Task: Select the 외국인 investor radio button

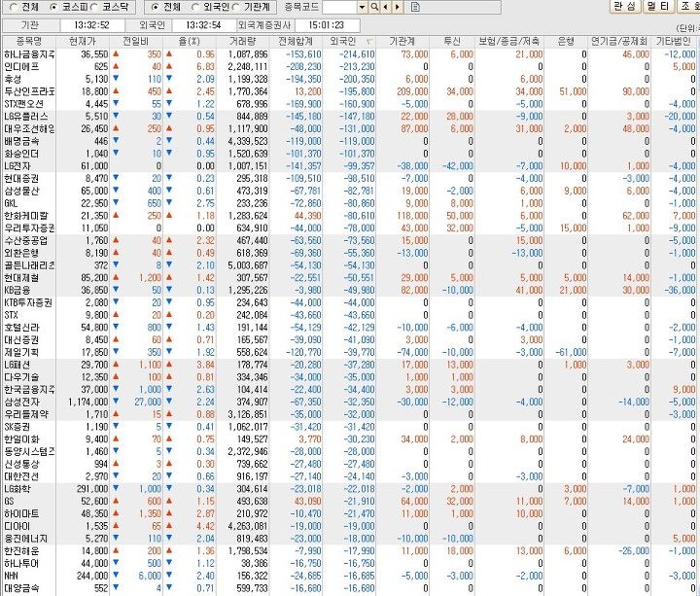Action: tap(195, 7)
